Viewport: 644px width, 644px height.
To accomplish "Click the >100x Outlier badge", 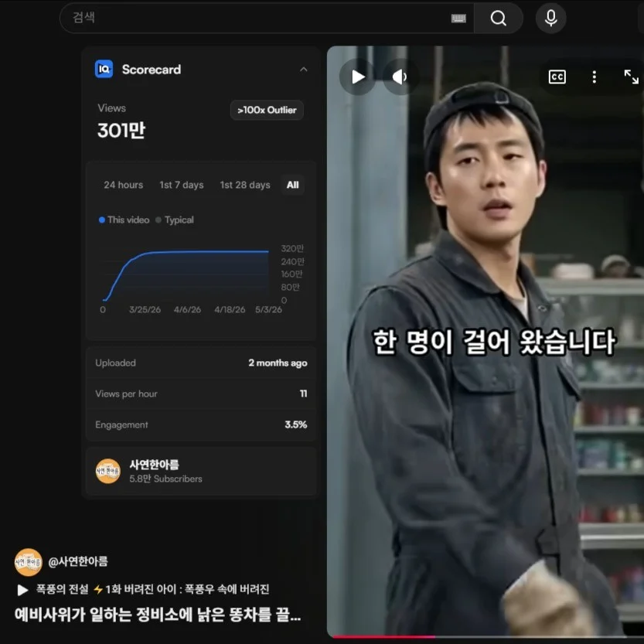I will coord(267,110).
